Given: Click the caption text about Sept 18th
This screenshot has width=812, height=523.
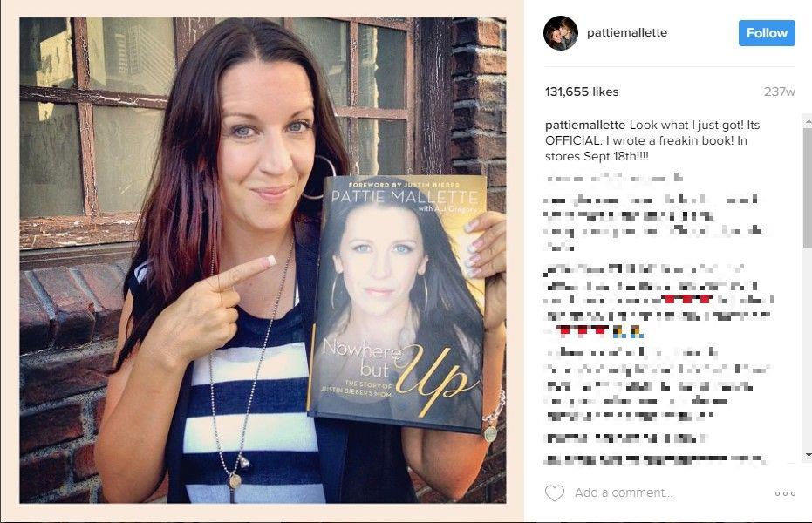Looking at the screenshot, I should 652,140.
